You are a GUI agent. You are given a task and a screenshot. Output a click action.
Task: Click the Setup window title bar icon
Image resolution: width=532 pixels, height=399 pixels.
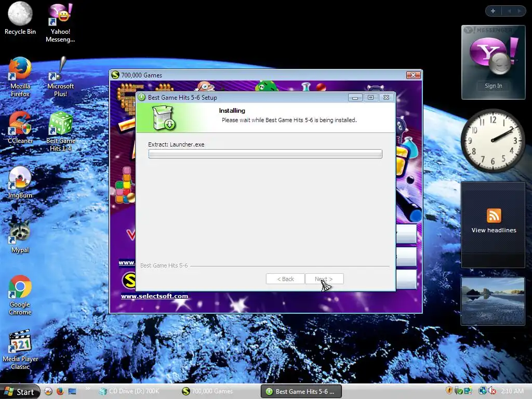tap(142, 97)
